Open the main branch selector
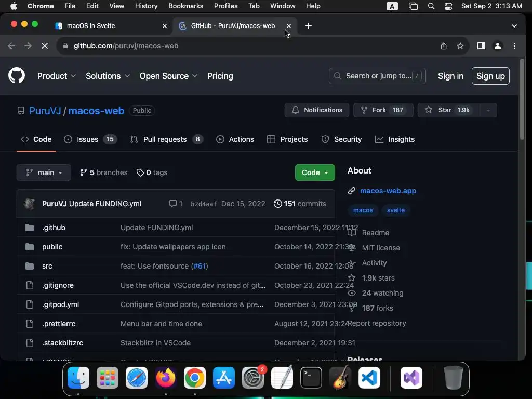Viewport: 532px width, 399px height. pyautogui.click(x=44, y=172)
